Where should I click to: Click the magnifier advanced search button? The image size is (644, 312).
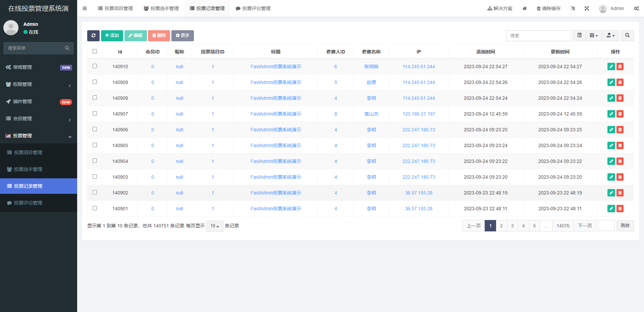[x=627, y=36]
